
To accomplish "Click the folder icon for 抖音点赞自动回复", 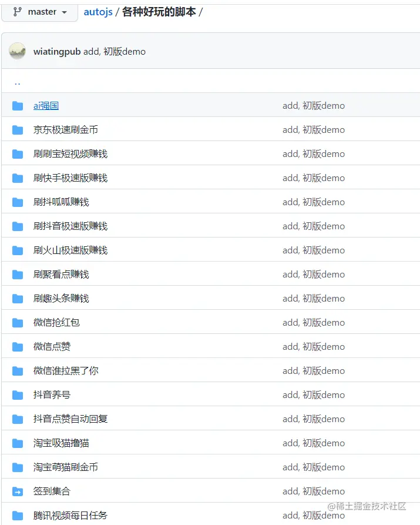I will 18,419.
